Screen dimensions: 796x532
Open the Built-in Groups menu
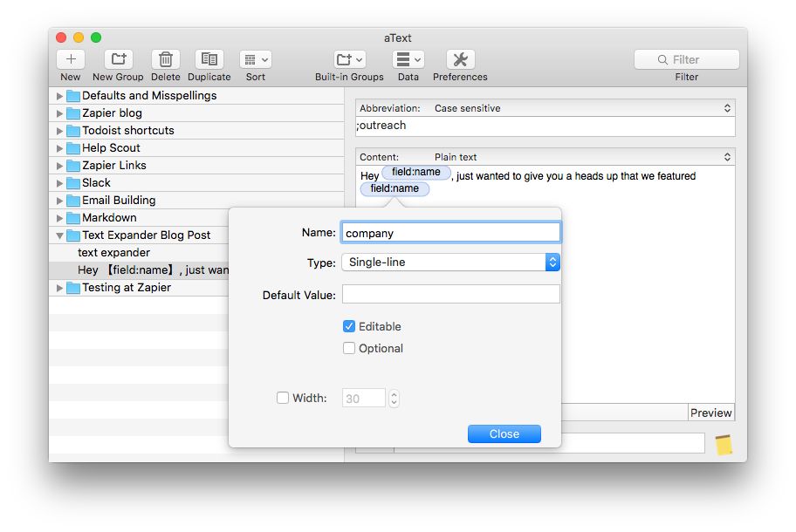(x=349, y=59)
